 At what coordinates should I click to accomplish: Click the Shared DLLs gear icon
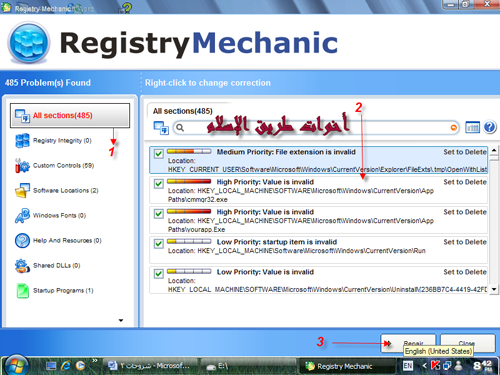pyautogui.click(x=22, y=266)
